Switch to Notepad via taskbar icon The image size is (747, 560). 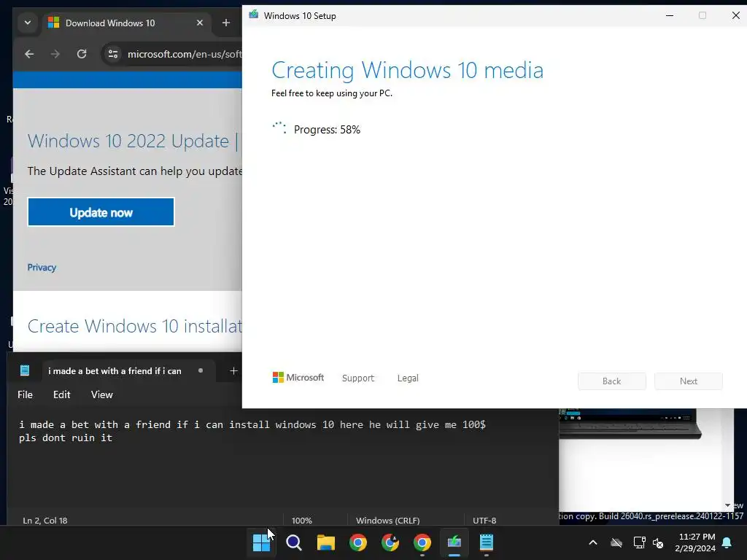pyautogui.click(x=487, y=542)
